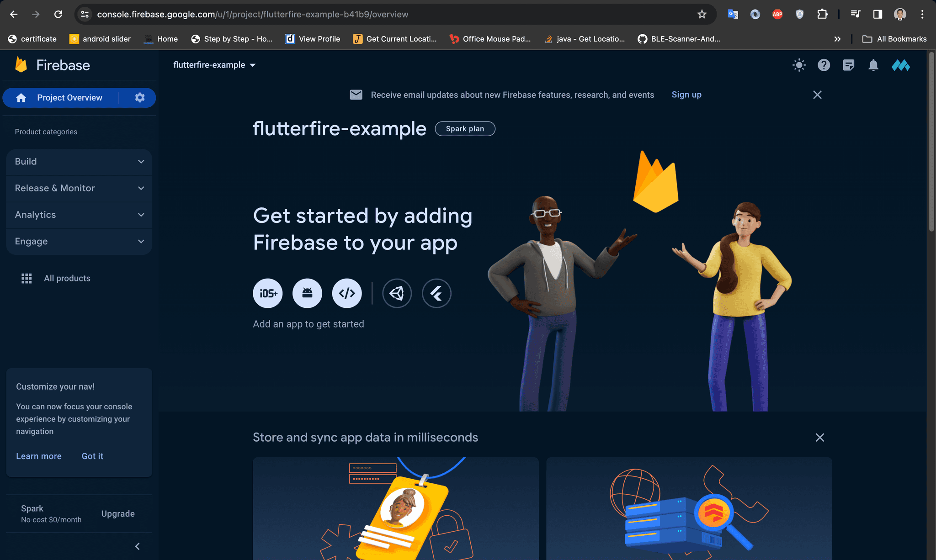Open All products grid icon
Viewport: 936px width, 560px height.
click(x=27, y=279)
